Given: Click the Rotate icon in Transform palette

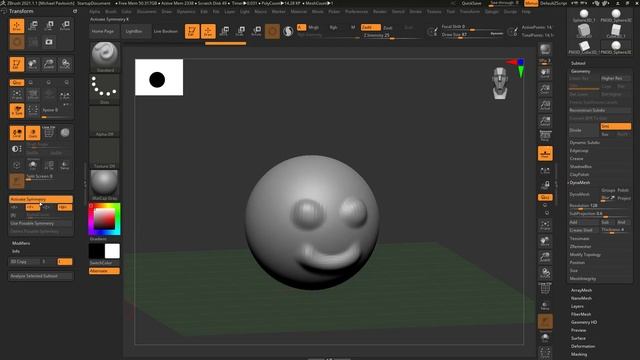Looking at the screenshot, I should pyautogui.click(x=65, y=26).
